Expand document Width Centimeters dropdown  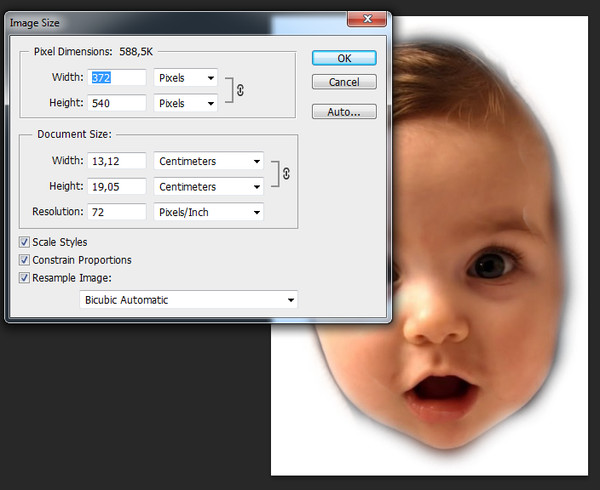pyautogui.click(x=209, y=161)
